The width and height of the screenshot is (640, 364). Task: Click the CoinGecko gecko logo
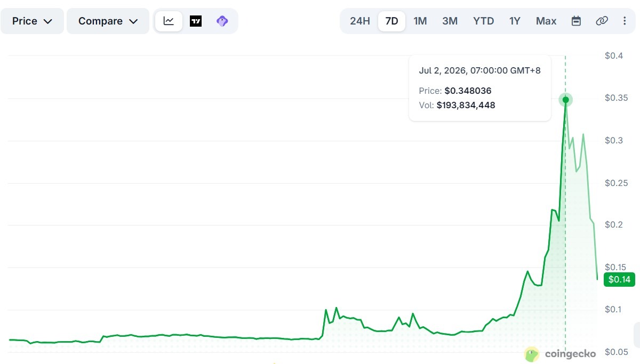click(x=532, y=354)
